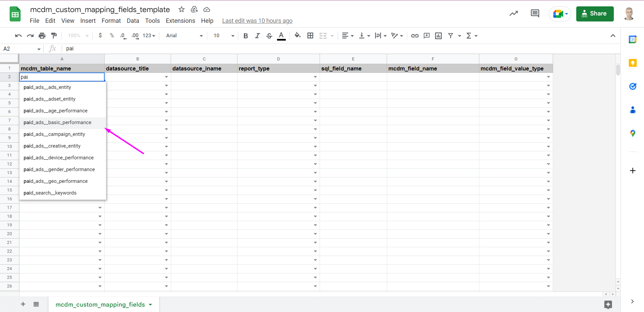The width and height of the screenshot is (644, 312).
Task: Open the mcdm_custom_mapping_fields sheet tab menu
Action: 150,305
